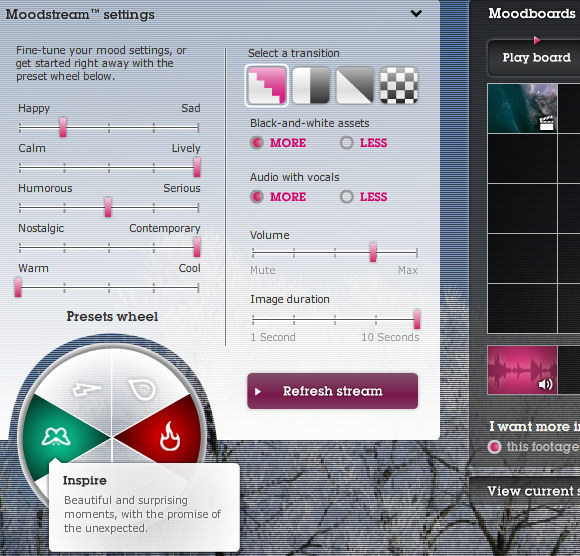Open the teal video clip thumbnail
This screenshot has height=556, width=580.
click(522, 108)
